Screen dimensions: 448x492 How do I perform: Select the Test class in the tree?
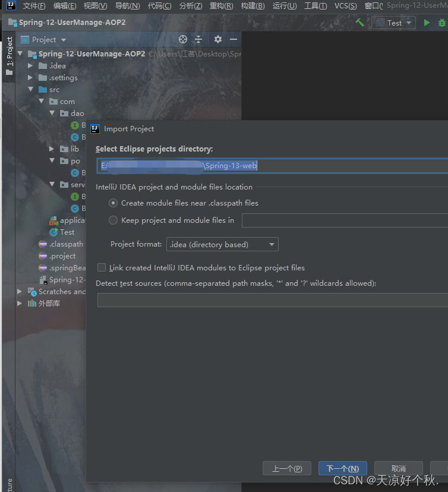[x=67, y=232]
